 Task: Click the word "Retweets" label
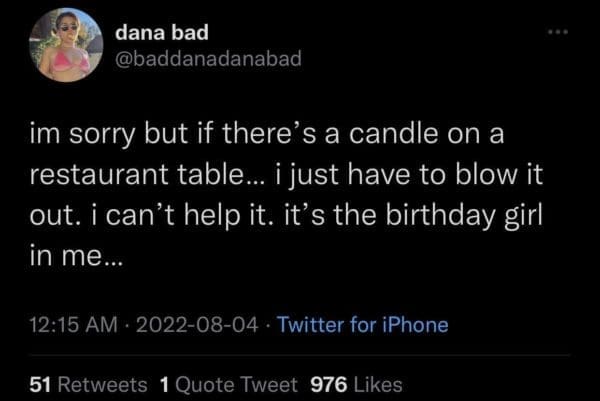coord(111,384)
